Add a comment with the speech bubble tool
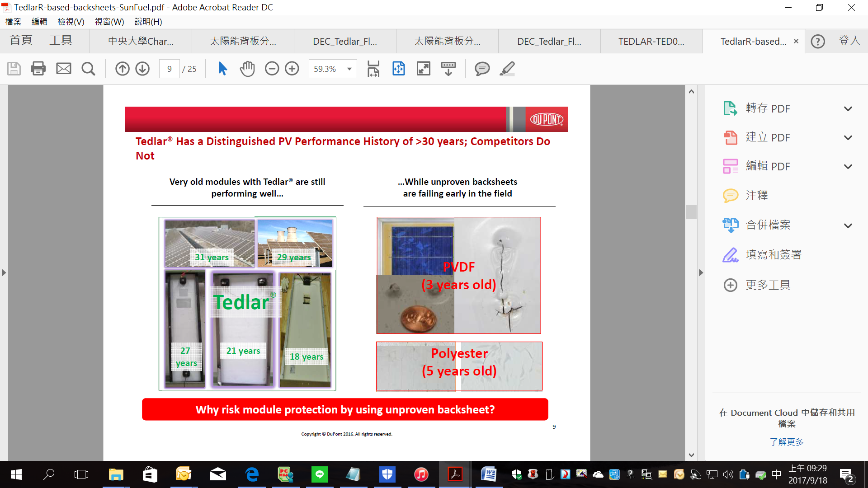868x488 pixels. click(482, 69)
